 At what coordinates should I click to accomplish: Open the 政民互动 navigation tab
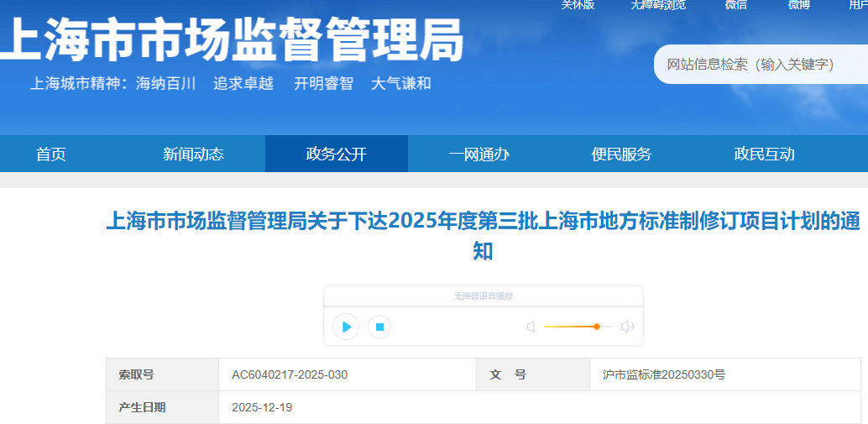765,154
